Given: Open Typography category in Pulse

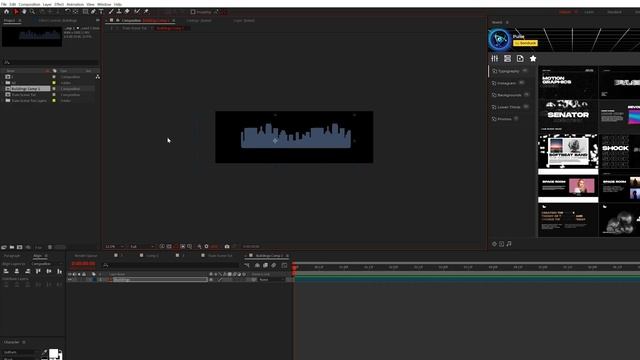Looking at the screenshot, I should [x=509, y=71].
